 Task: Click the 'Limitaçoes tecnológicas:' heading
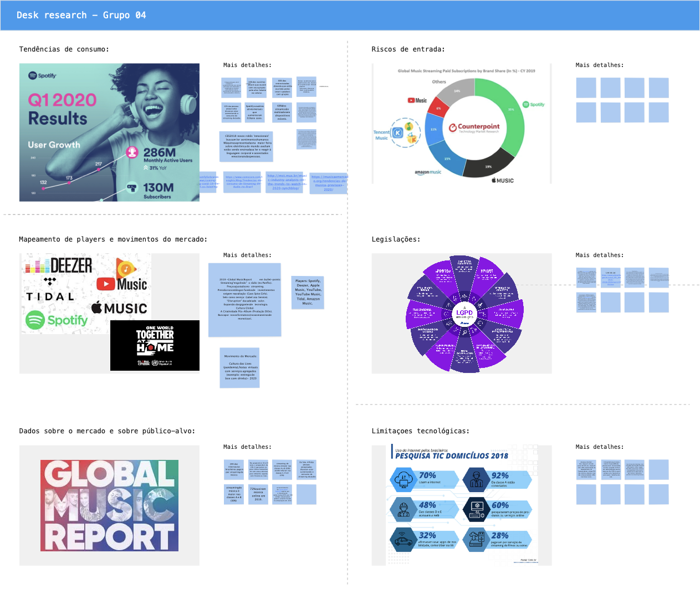tap(421, 431)
